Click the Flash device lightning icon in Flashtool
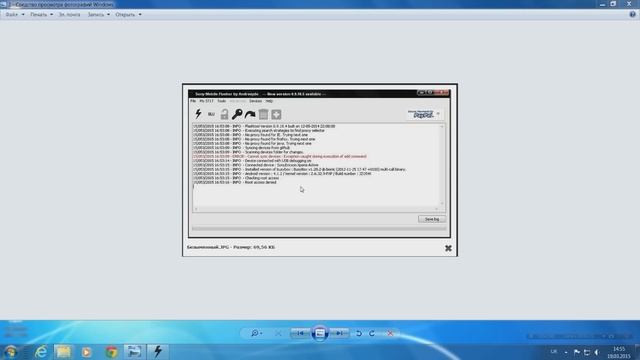640x360 pixels. 198,114
